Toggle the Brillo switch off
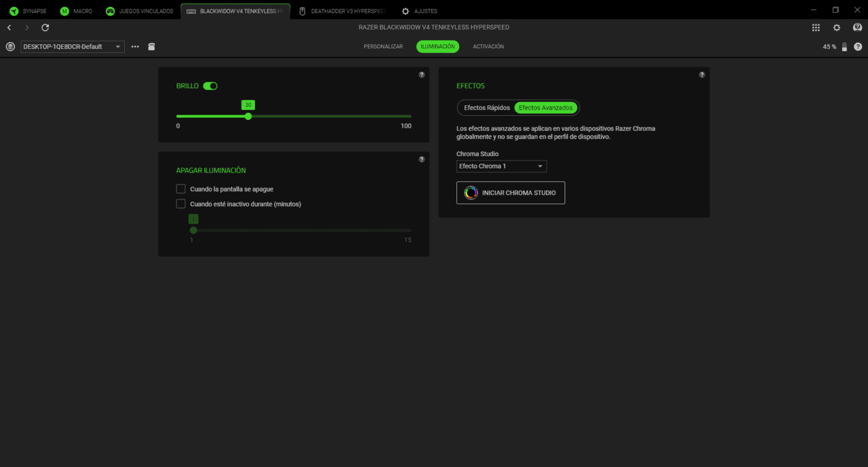Viewport: 868px width, 467px height. (x=210, y=86)
